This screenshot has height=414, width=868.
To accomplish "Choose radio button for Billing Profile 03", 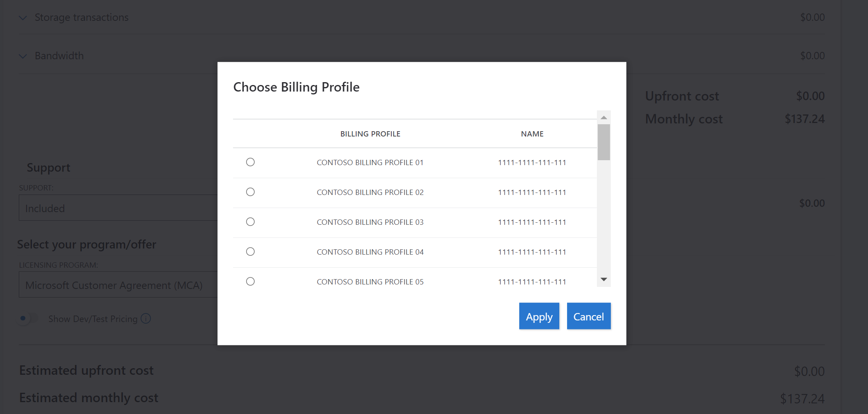I will click(x=250, y=222).
